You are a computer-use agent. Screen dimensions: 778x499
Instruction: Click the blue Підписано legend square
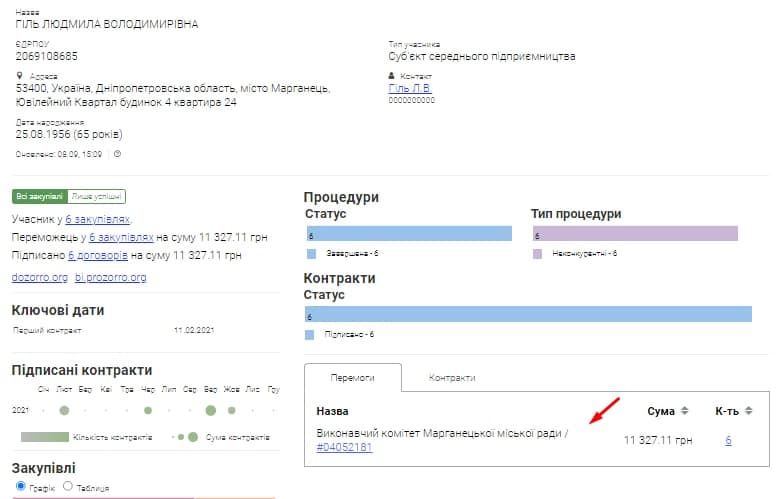[x=310, y=334]
